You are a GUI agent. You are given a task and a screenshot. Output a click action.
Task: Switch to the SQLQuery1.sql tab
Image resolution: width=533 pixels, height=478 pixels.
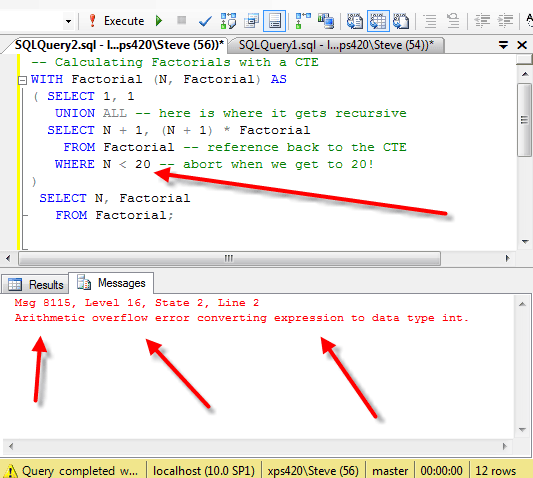tap(336, 45)
